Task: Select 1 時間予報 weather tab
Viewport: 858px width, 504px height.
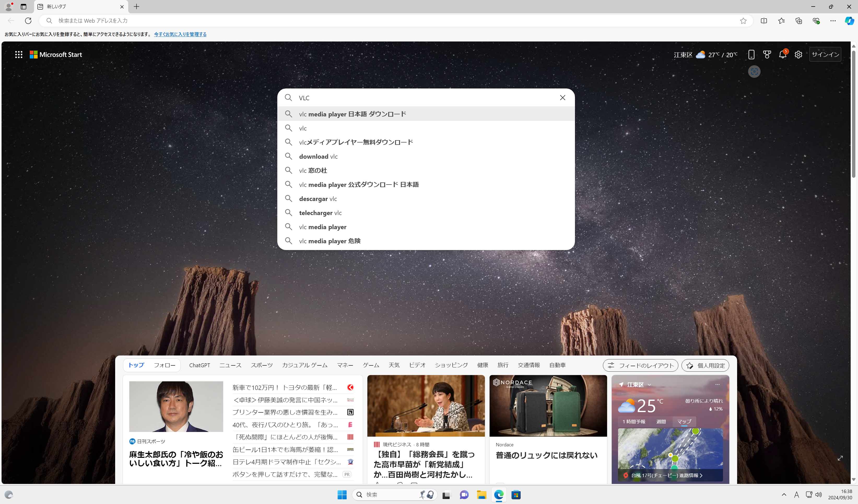Action: pos(634,422)
